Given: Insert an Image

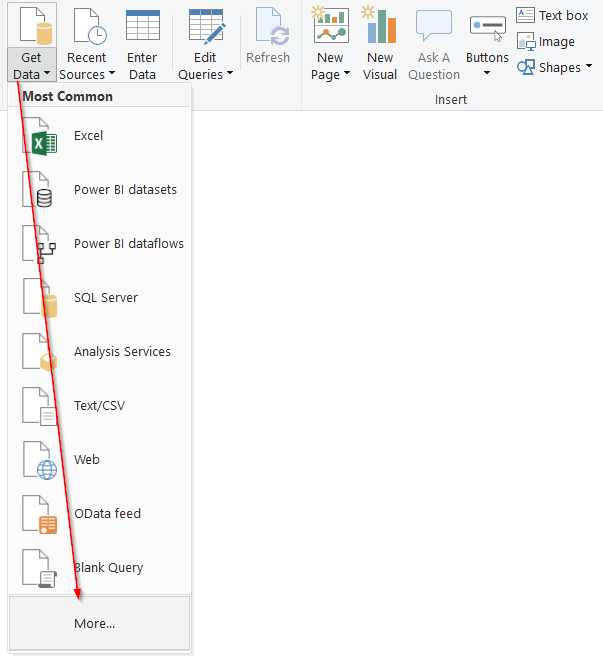Looking at the screenshot, I should click(545, 41).
